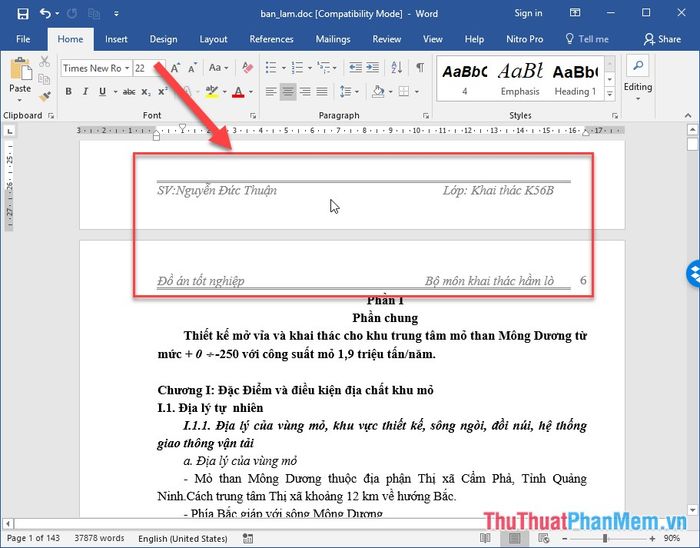Show paragraph marks with pilcrow icon
Screen dimensions: 700x548
point(420,68)
